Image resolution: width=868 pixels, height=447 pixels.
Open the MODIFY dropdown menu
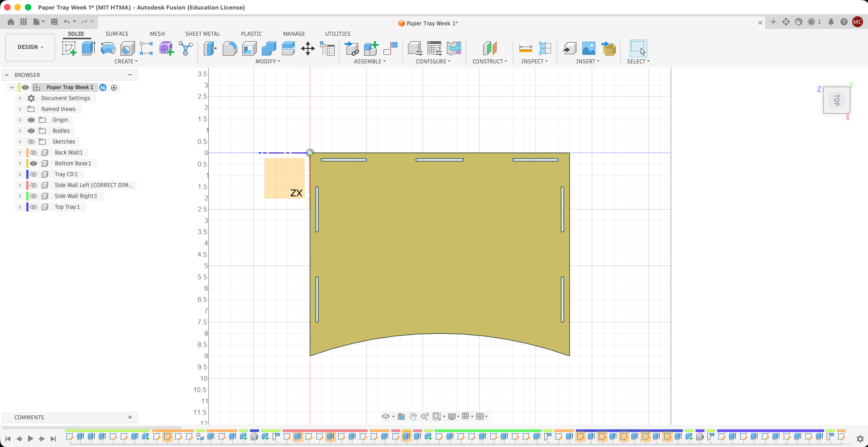pyautogui.click(x=268, y=62)
